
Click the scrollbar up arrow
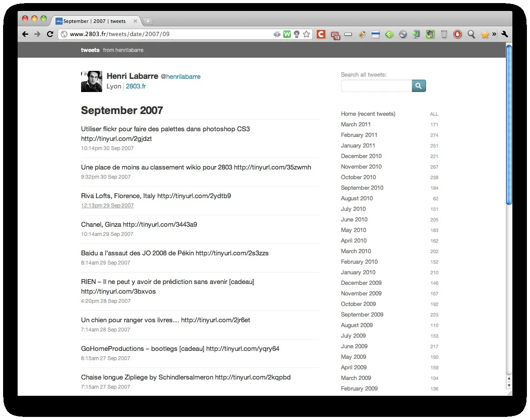click(509, 378)
